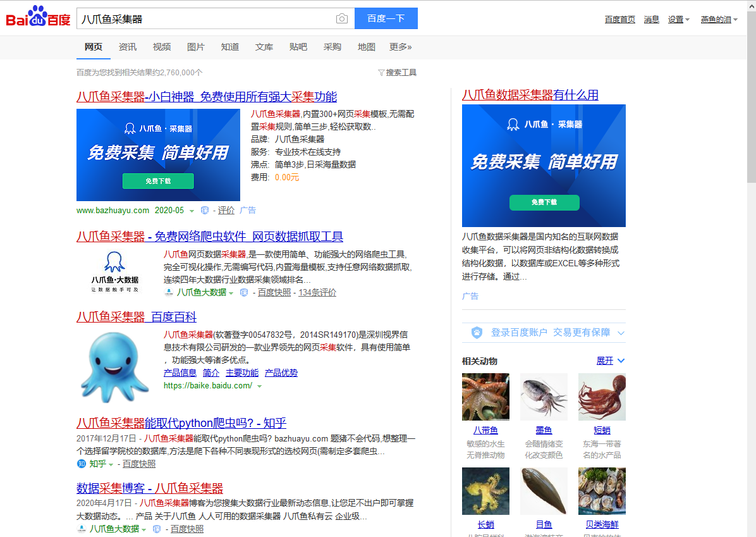756x537 pixels.
Task: Open the 数据采集博客 - 八爪鱼采集器 result
Action: click(x=150, y=488)
